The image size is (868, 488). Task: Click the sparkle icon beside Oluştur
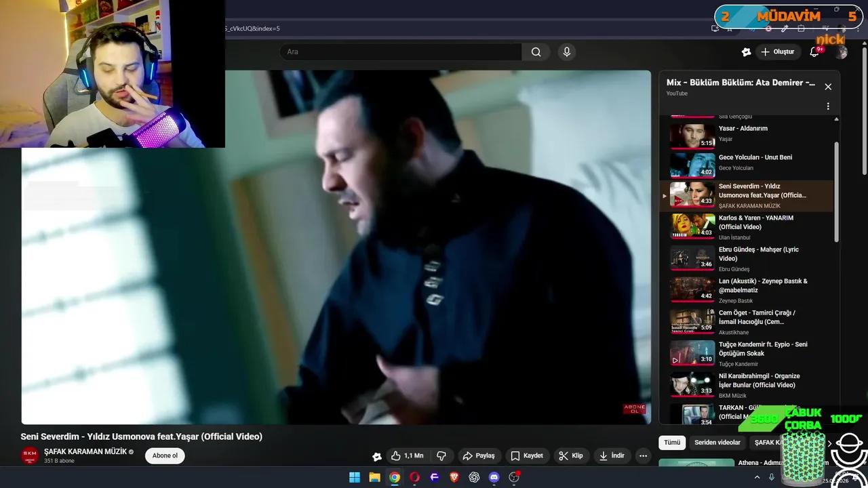click(746, 52)
